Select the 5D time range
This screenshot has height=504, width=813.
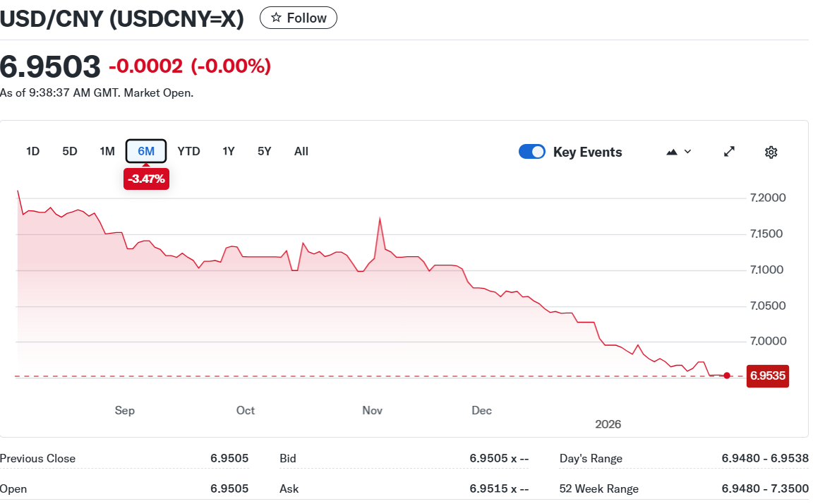point(70,151)
